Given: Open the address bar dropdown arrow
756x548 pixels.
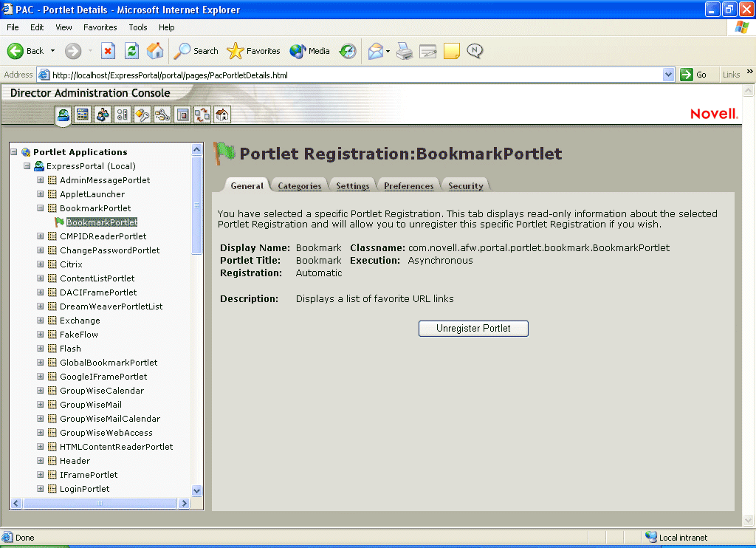Looking at the screenshot, I should [x=668, y=75].
